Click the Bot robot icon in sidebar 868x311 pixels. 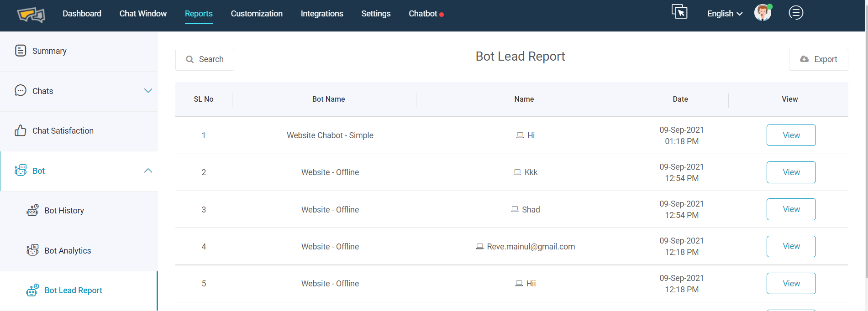click(x=21, y=171)
